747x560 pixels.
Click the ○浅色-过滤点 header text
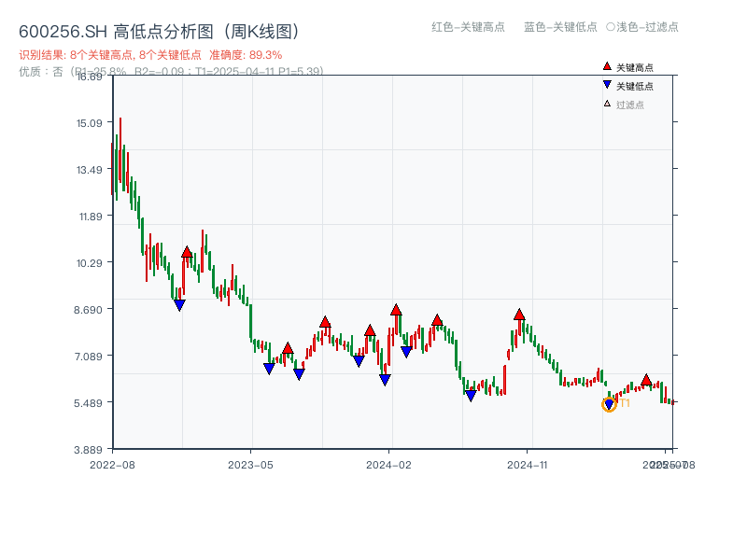click(x=642, y=27)
